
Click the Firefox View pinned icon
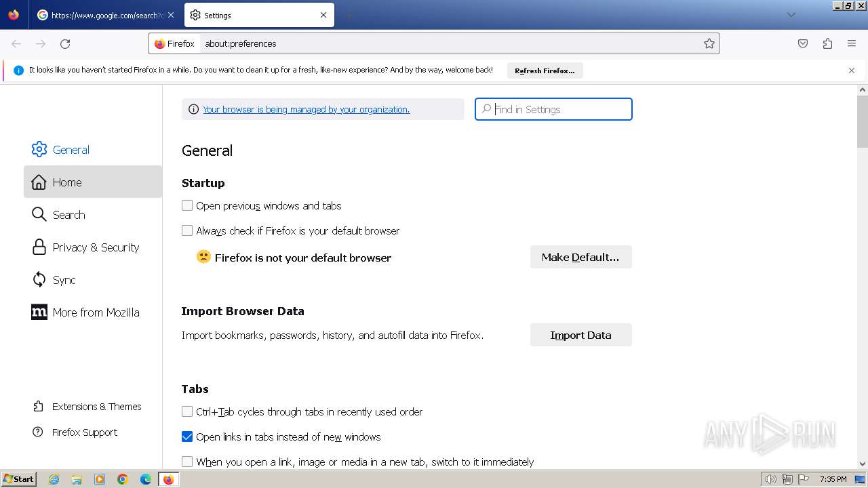coord(14,15)
